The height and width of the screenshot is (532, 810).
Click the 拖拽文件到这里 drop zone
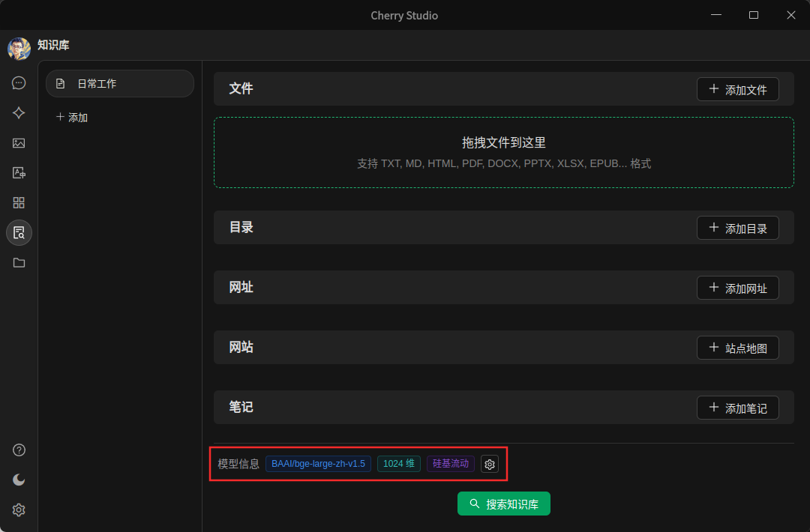click(504, 152)
